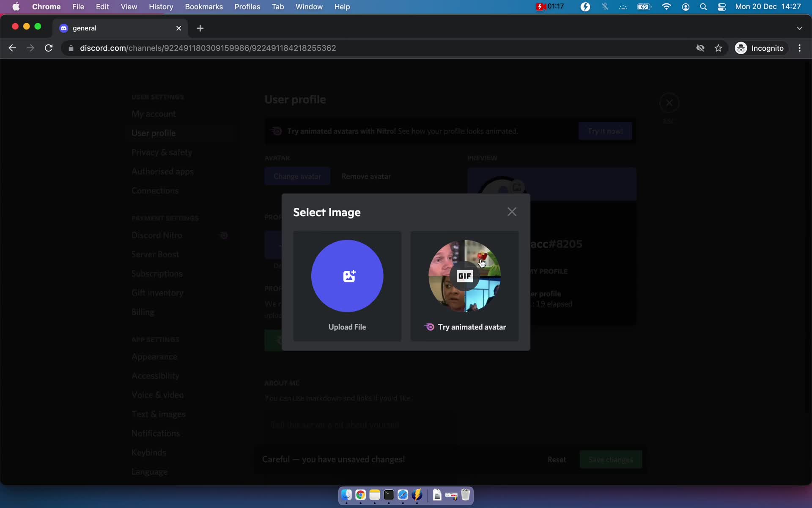Close the Select Image dialog

[512, 211]
